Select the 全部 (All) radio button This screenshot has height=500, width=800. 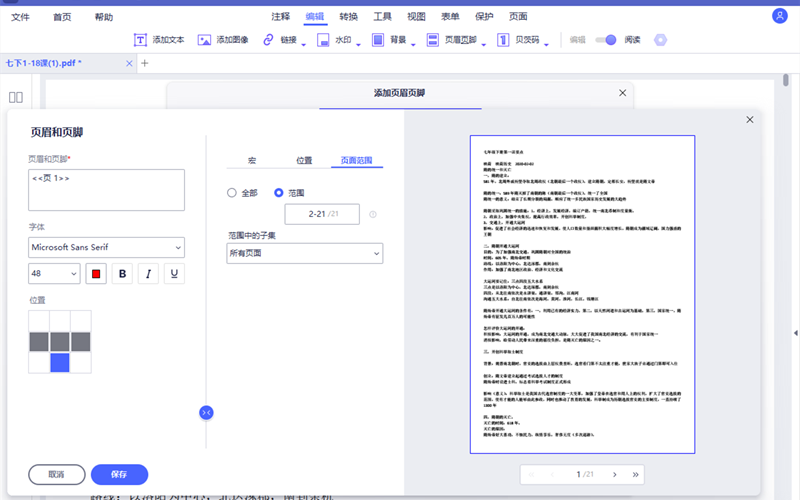point(232,192)
